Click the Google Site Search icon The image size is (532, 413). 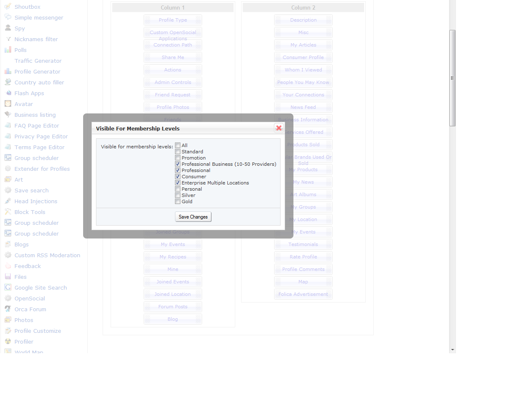coord(8,288)
